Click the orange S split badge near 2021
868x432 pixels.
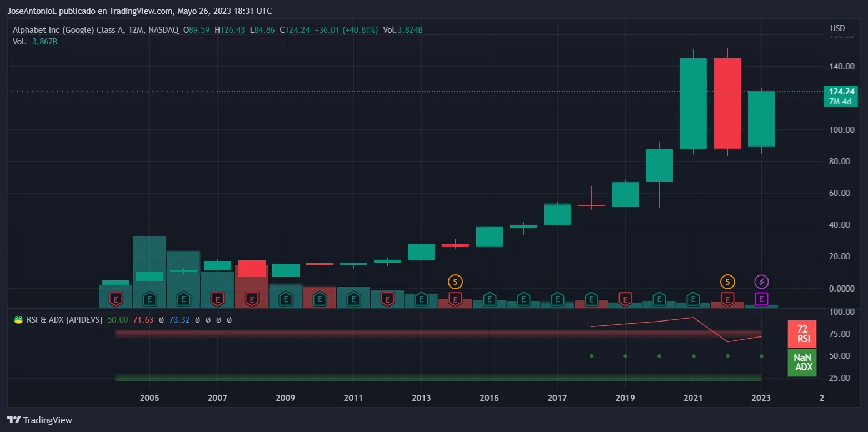point(728,282)
